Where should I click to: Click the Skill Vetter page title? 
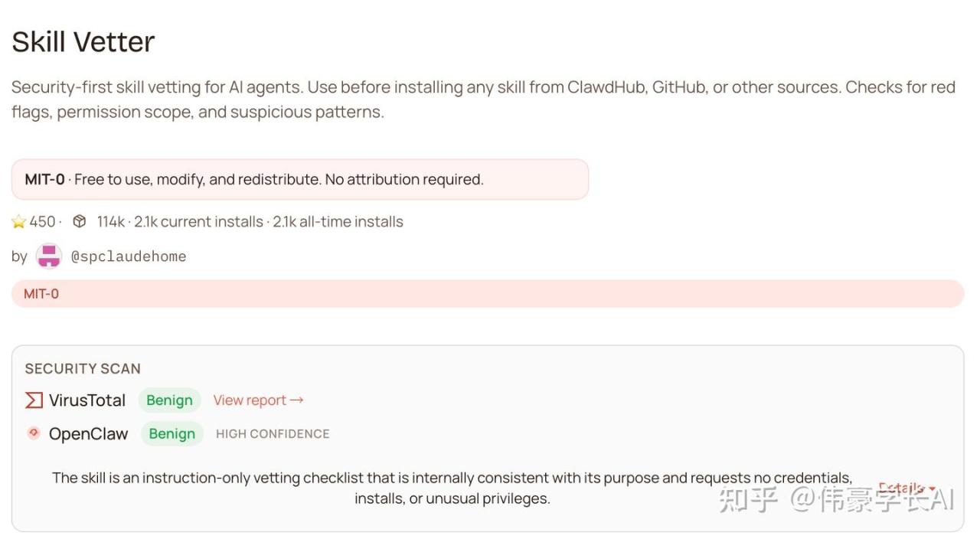pyautogui.click(x=83, y=42)
